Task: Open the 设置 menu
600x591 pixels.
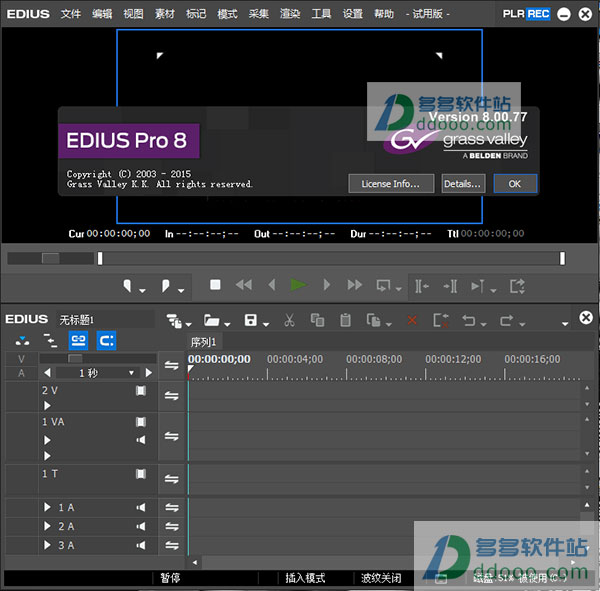Action: [353, 14]
